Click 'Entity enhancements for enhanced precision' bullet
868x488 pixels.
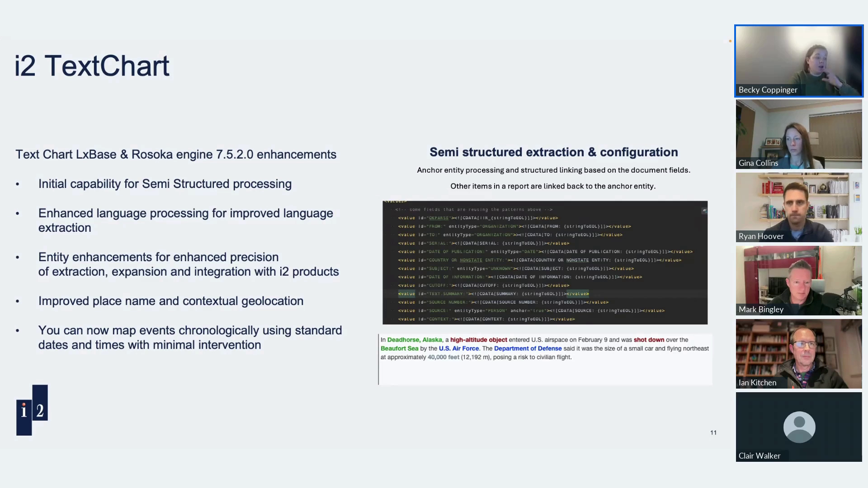[x=189, y=264]
